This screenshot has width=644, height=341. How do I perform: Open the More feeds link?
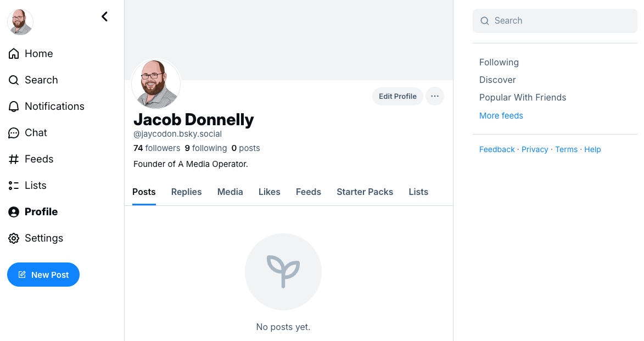coord(501,116)
